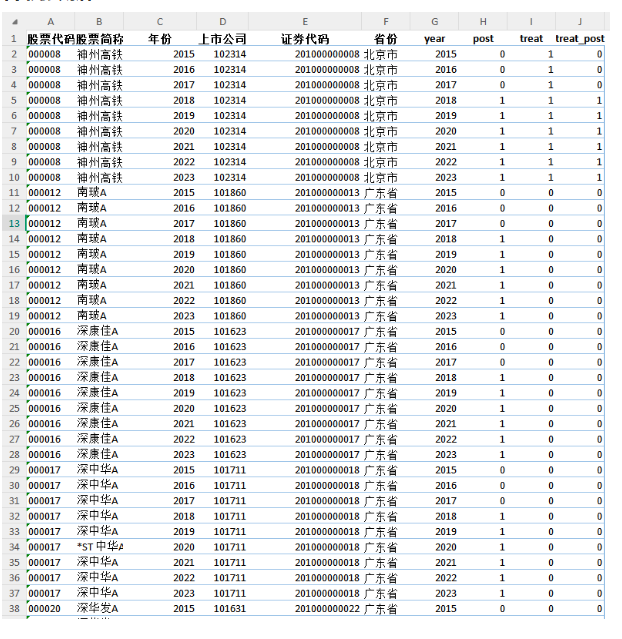Select row 1 header
This screenshot has width=622, height=639.
tap(14, 39)
